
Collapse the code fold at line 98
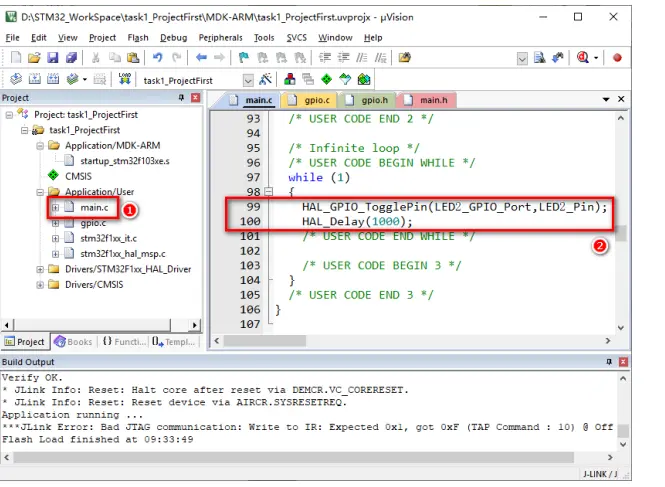coord(267,191)
